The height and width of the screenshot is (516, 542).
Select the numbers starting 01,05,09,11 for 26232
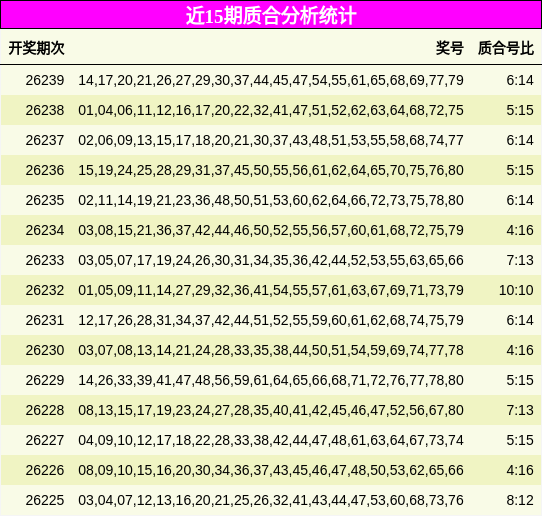(271, 290)
